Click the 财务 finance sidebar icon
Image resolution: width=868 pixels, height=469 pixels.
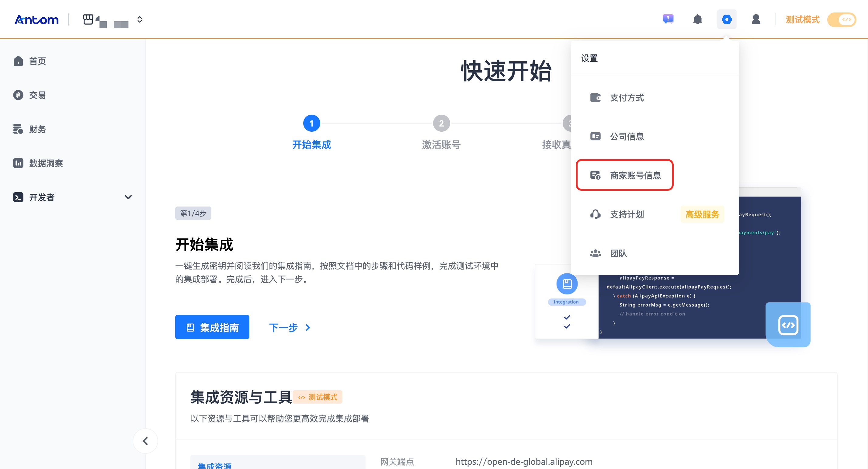19,129
